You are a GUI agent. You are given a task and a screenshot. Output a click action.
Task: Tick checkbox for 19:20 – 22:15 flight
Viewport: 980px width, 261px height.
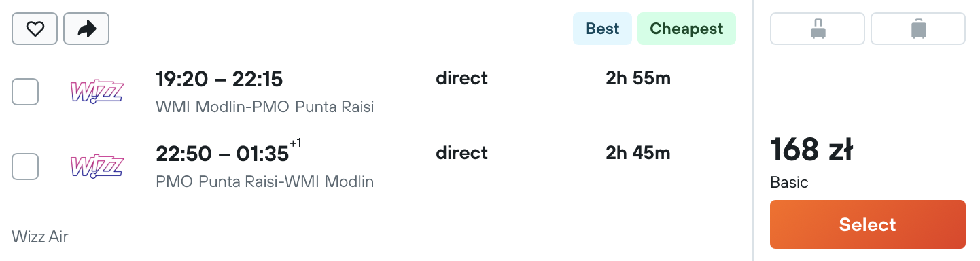(25, 92)
